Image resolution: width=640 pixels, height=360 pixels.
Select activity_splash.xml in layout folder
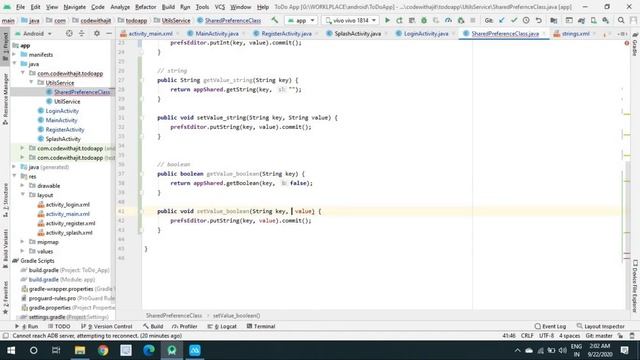[69, 233]
